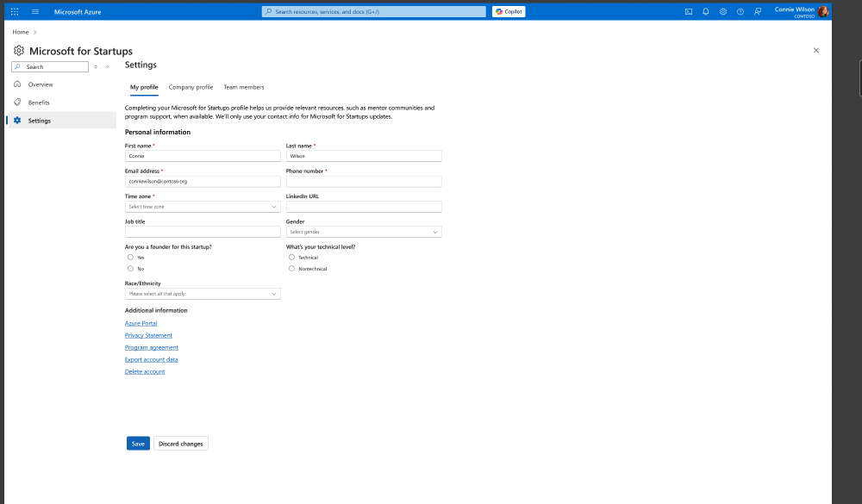Open the Privacy Statement link
862x504 pixels.
[148, 335]
